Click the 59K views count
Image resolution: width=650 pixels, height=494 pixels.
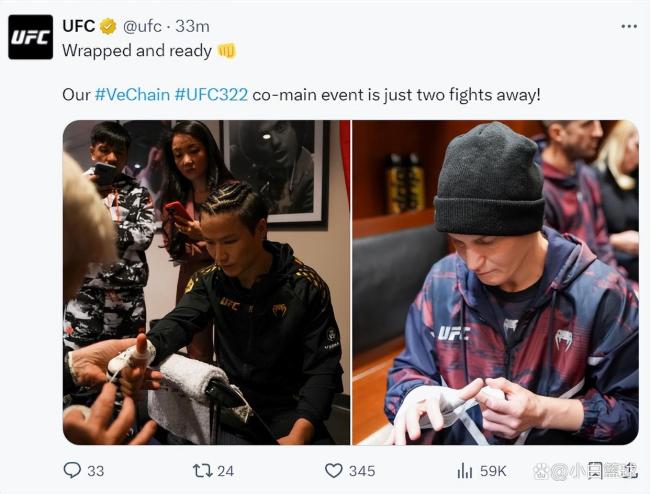[493, 471]
